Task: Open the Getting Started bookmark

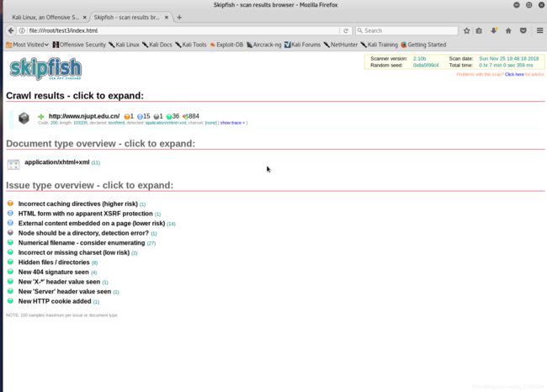Action: (x=423, y=45)
